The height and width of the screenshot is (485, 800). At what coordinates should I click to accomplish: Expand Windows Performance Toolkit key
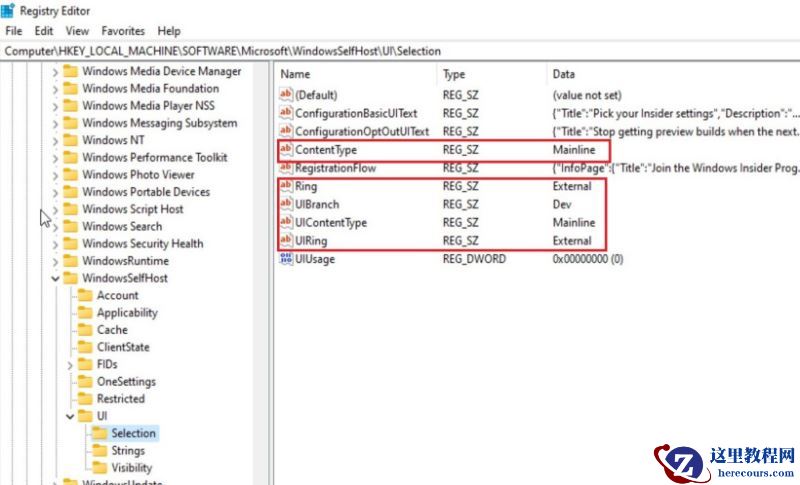pyautogui.click(x=55, y=158)
